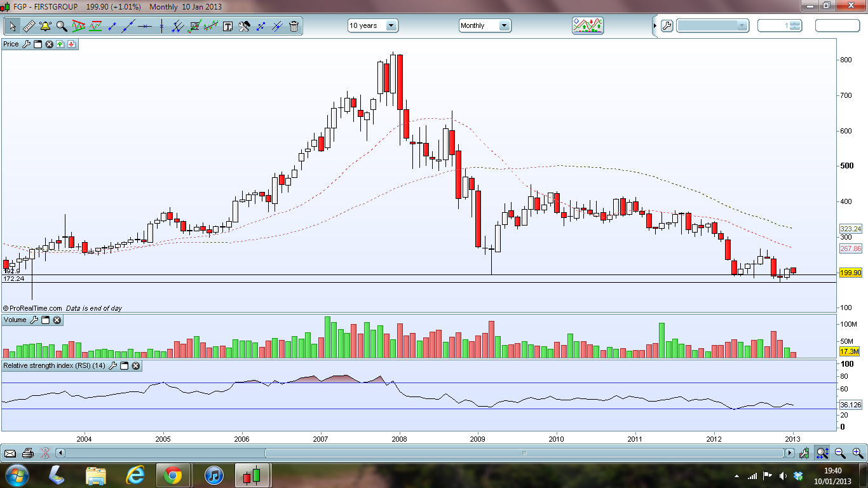Click the 36.126 RSI value label

(850, 405)
